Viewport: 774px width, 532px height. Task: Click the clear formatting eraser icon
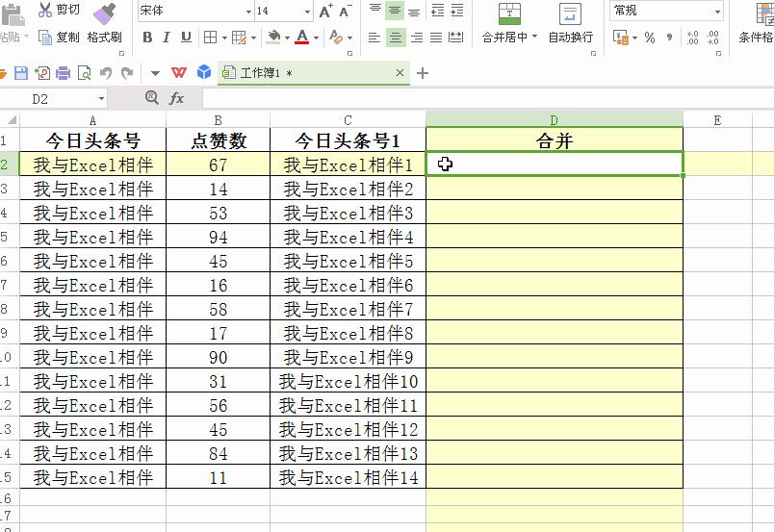336,37
